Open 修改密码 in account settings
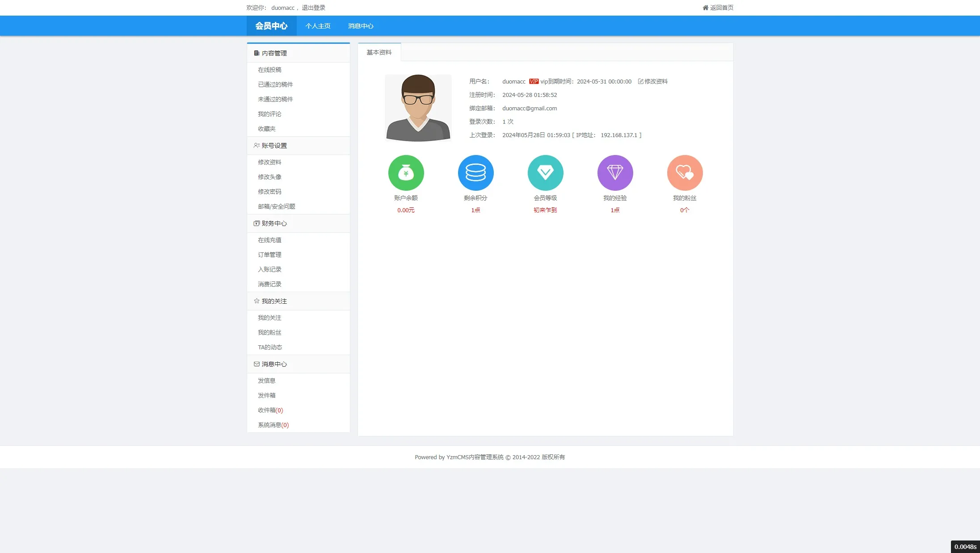Image resolution: width=980 pixels, height=553 pixels. 269,192
